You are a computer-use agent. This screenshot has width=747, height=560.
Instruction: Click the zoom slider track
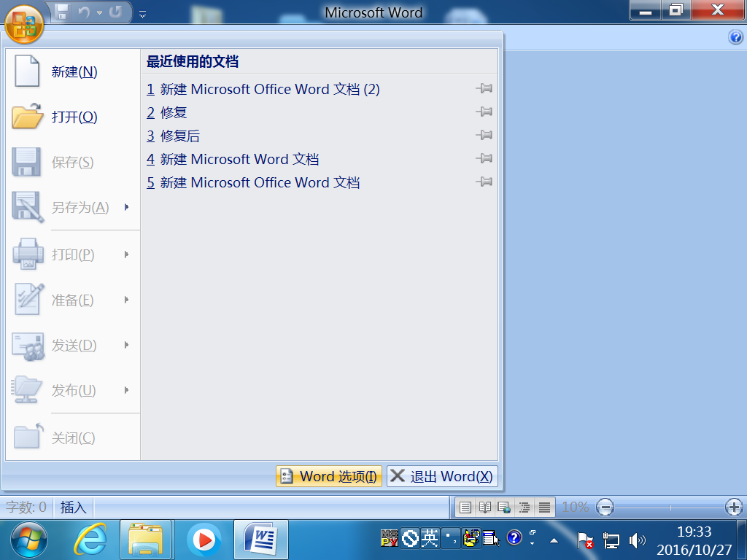[x=670, y=507]
